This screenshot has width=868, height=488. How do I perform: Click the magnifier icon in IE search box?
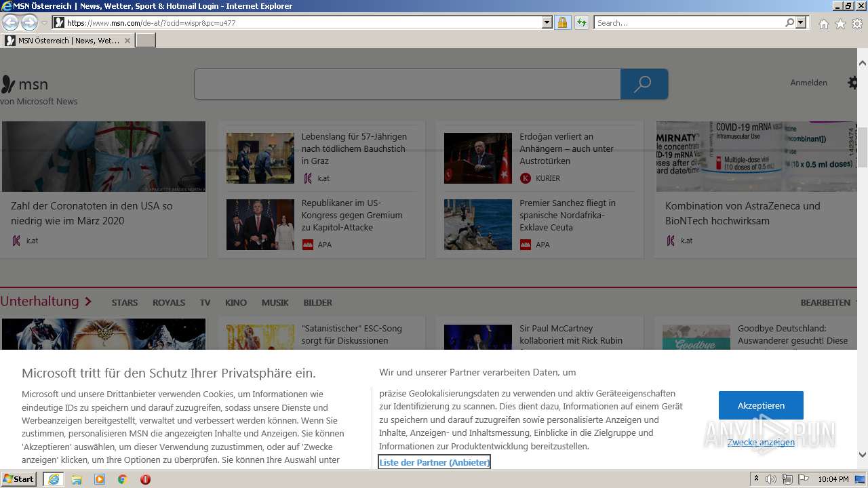790,22
